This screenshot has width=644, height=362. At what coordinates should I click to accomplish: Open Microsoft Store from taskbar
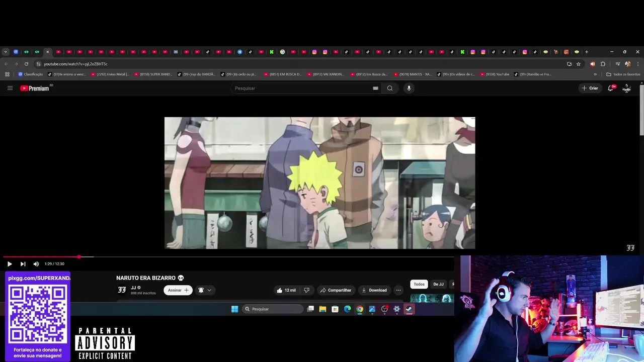point(335,309)
